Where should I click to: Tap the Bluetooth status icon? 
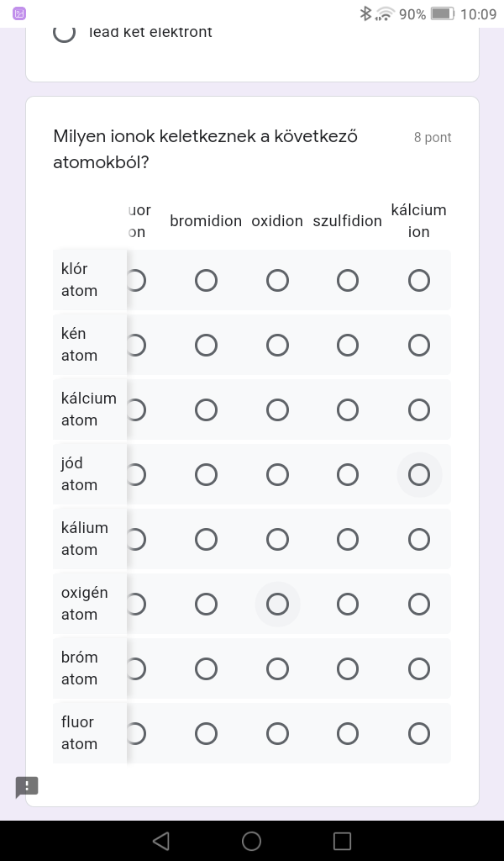click(365, 13)
